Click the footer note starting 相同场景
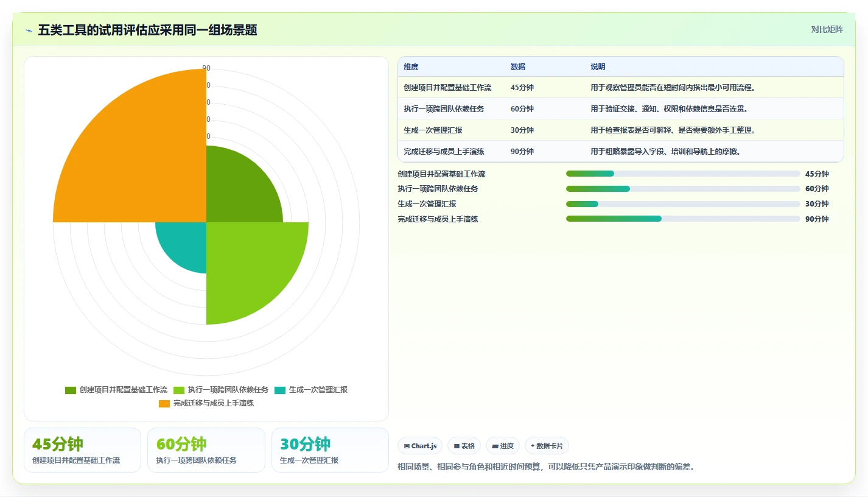 tap(546, 467)
